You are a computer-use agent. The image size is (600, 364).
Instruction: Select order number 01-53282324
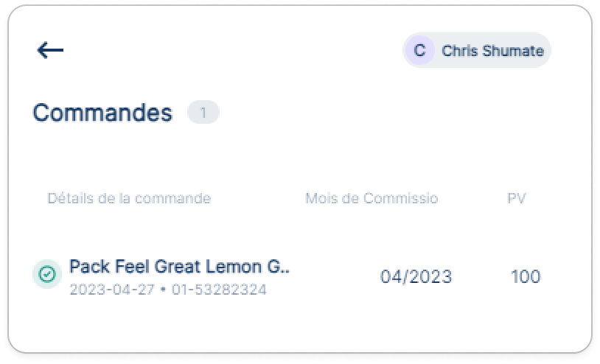point(219,290)
